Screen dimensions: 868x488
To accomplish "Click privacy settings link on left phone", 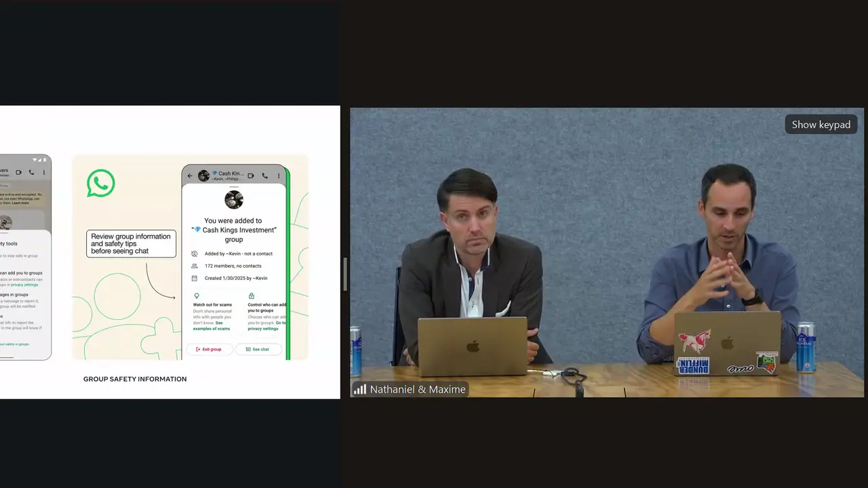I will coord(24,285).
